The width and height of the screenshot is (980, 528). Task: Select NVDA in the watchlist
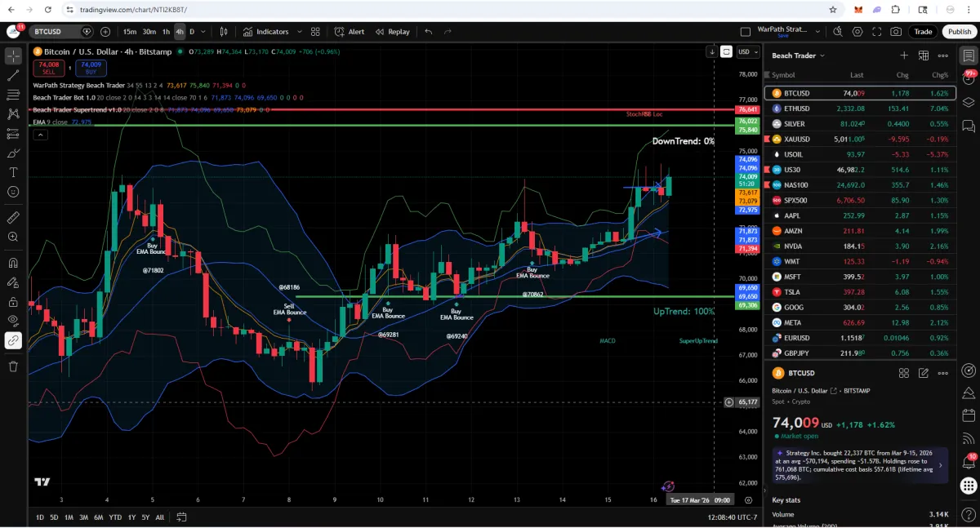(860, 246)
